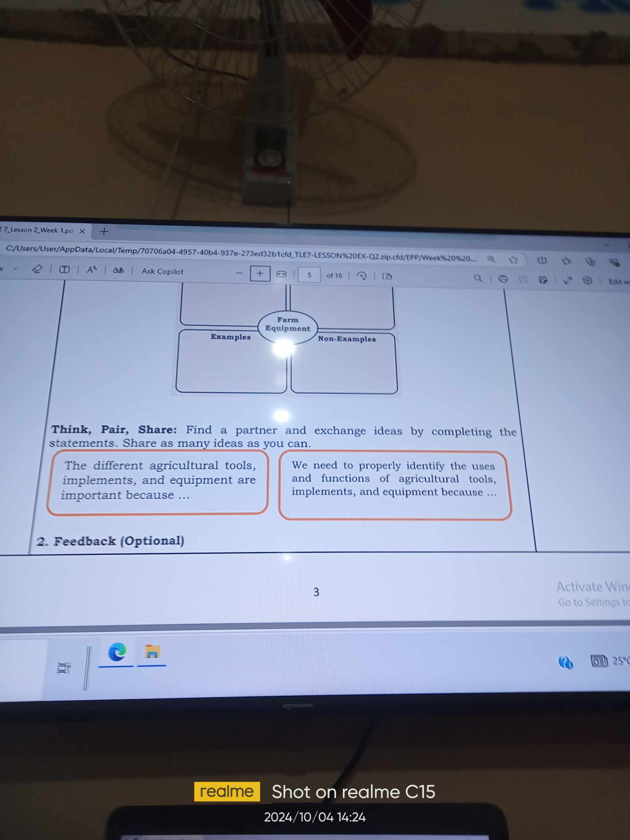Print the PDF document

click(x=503, y=279)
